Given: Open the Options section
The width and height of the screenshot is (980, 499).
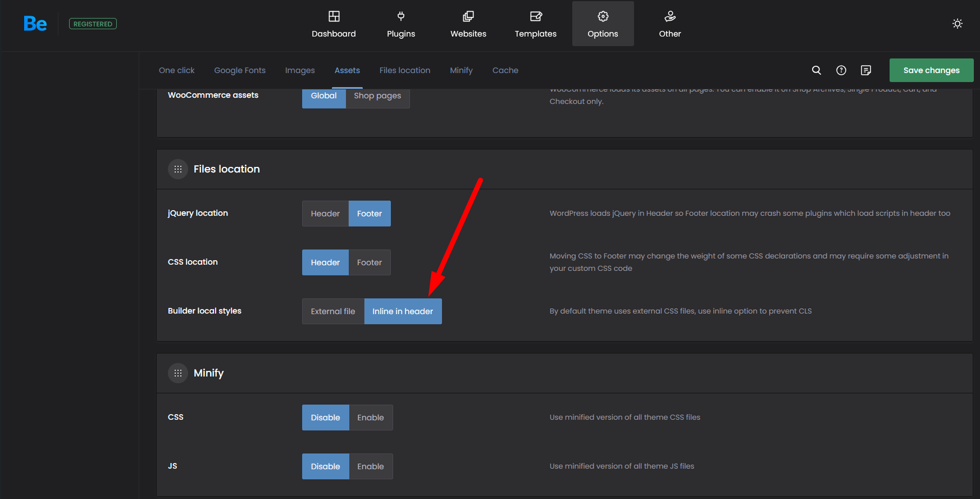Looking at the screenshot, I should click(x=603, y=24).
